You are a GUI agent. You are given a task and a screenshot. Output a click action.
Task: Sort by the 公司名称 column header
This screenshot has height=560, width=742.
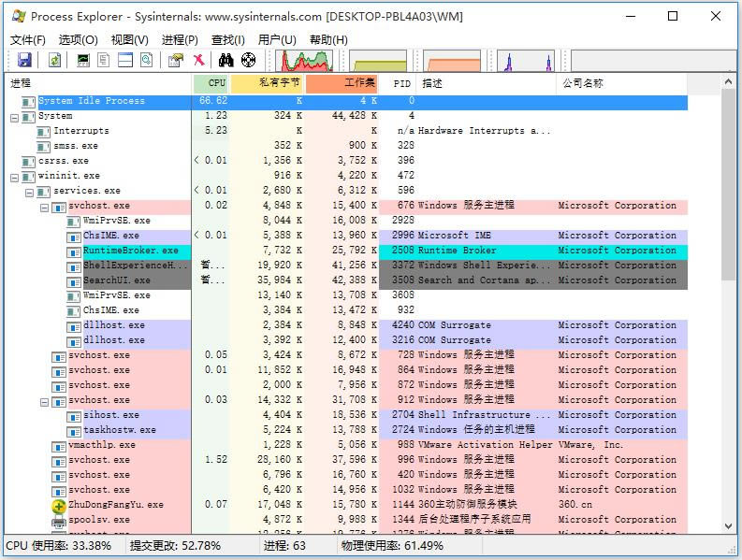622,83
